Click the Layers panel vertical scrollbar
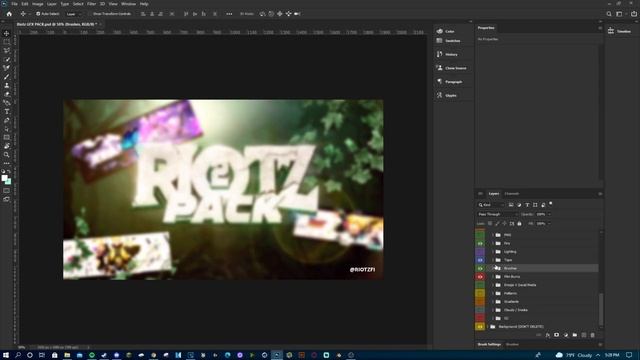Screen dimensions: 640x360 click(x=601, y=309)
